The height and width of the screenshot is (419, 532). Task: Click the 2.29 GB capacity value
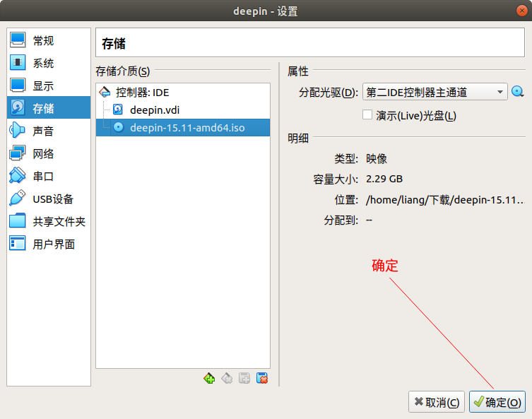tap(384, 179)
